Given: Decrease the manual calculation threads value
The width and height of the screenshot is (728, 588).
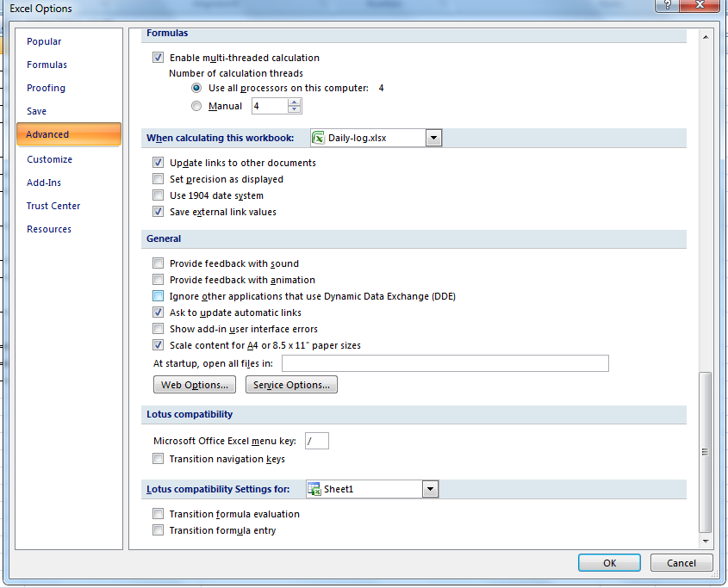Looking at the screenshot, I should click(x=294, y=109).
